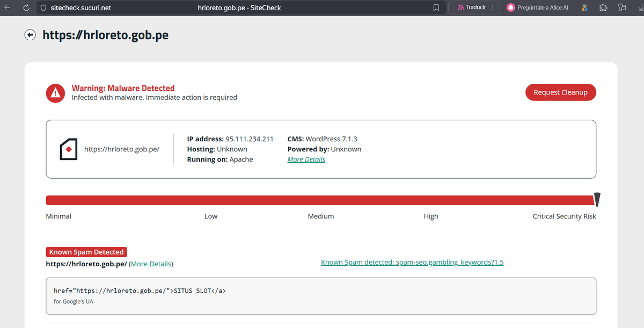
Task: Open Pregúntale a Alice AI assistant
Action: tap(538, 8)
